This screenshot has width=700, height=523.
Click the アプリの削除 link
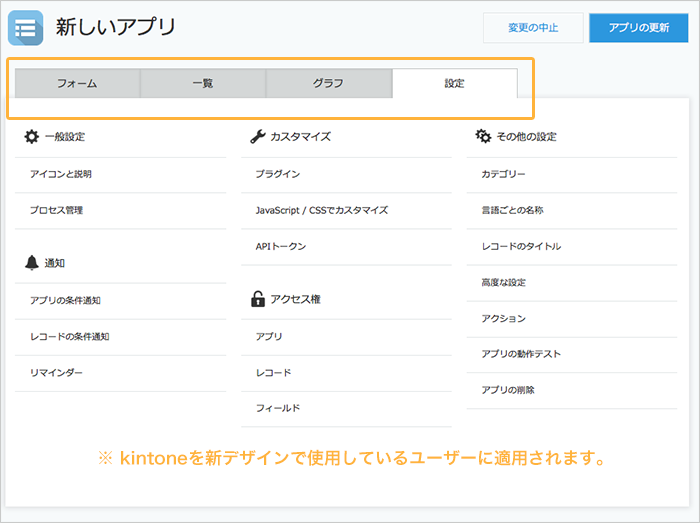(x=508, y=390)
